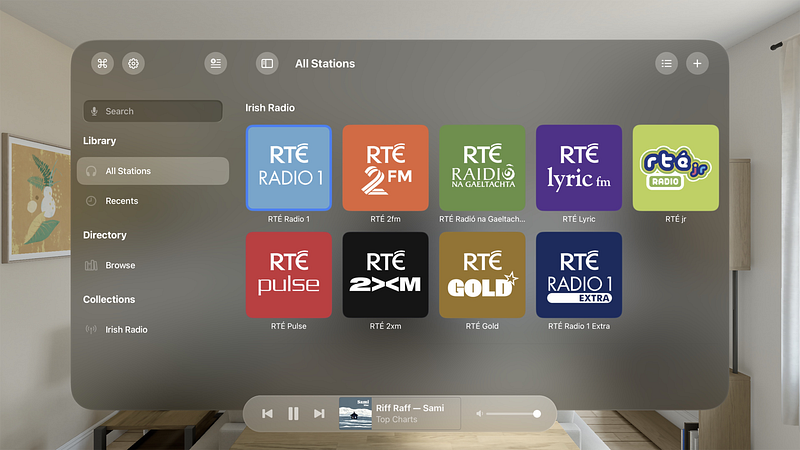Open Recents in the sidebar

pyautogui.click(x=153, y=201)
